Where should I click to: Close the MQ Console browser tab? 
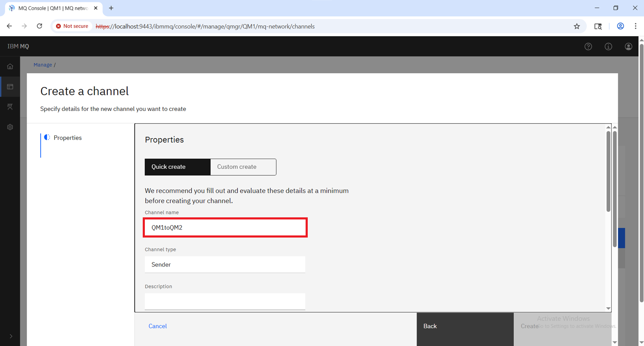96,8
